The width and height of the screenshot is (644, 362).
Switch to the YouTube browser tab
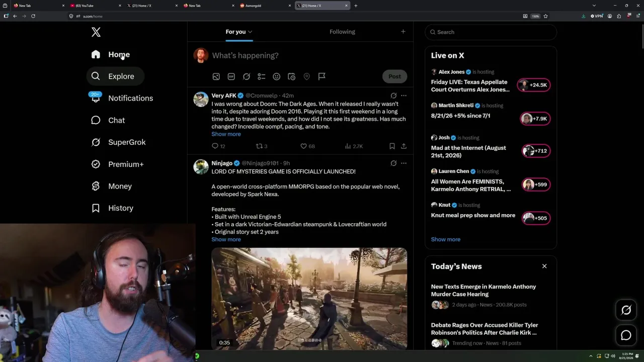click(x=95, y=6)
